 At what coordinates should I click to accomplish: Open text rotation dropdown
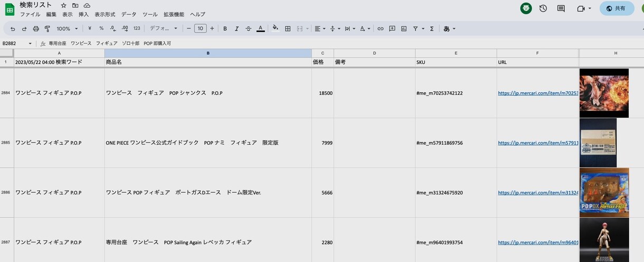coord(365,28)
